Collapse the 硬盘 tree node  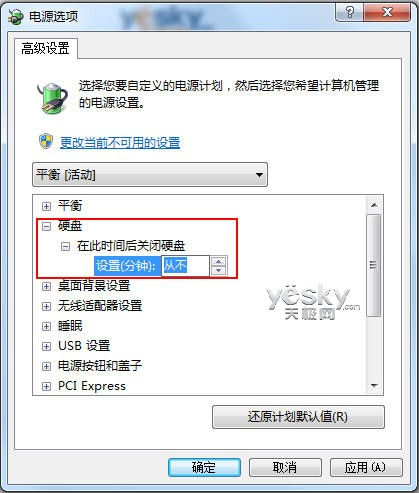[x=46, y=227]
